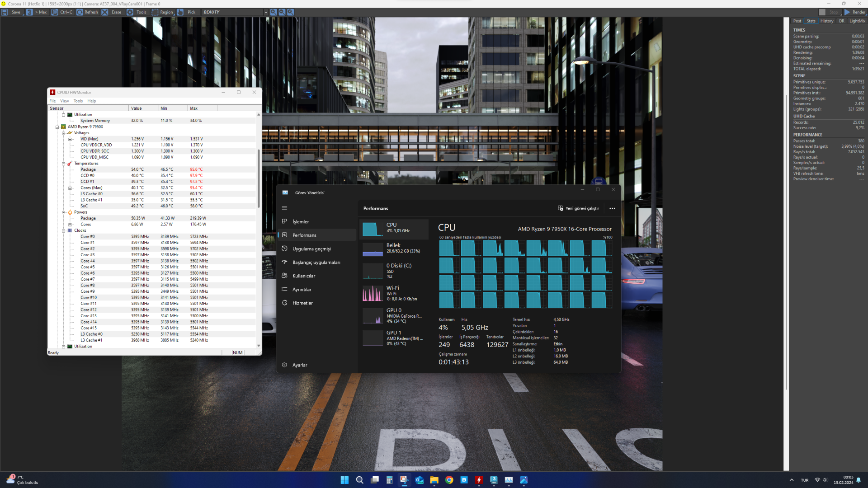Click Yeni görevi çalıştır button
This screenshot has height=488, width=868.
[578, 208]
